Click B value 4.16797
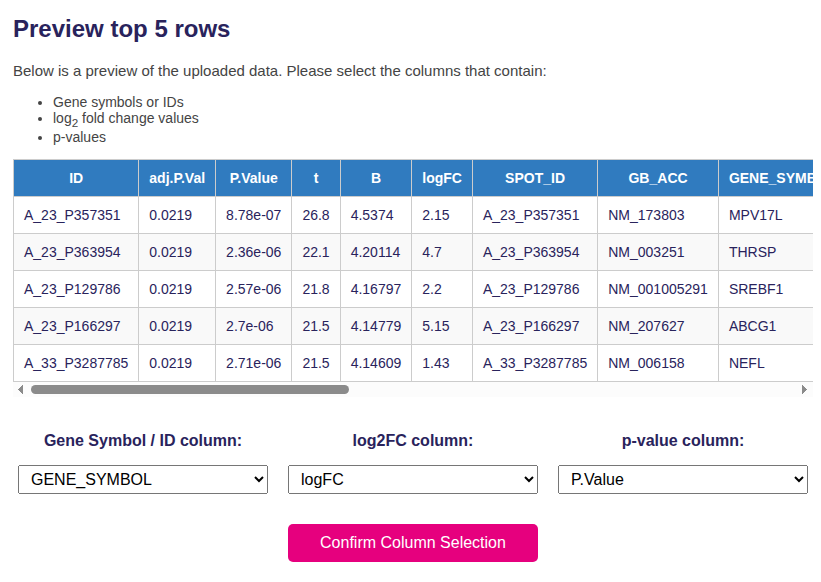This screenshot has height=582, width=821. pos(376,289)
